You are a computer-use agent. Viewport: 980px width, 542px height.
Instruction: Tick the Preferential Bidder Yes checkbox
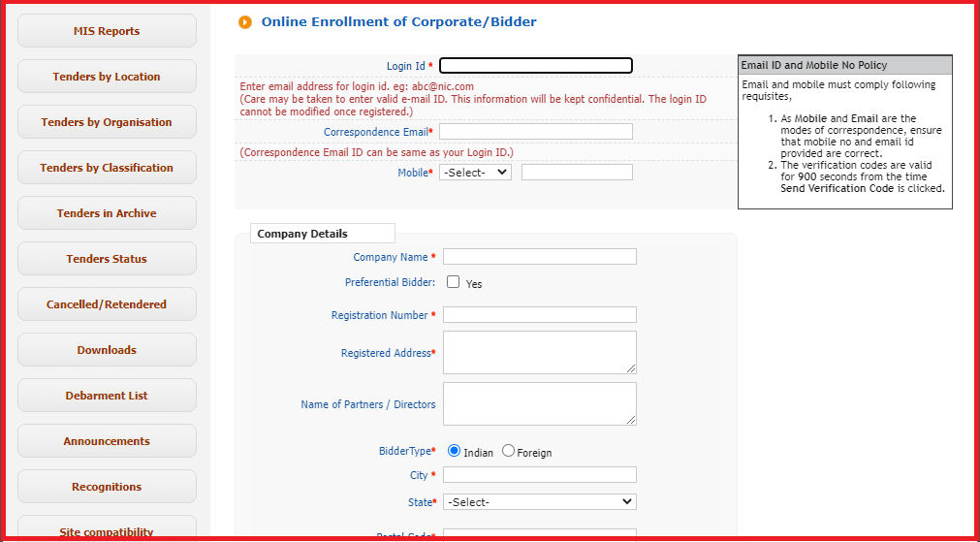pyautogui.click(x=453, y=282)
